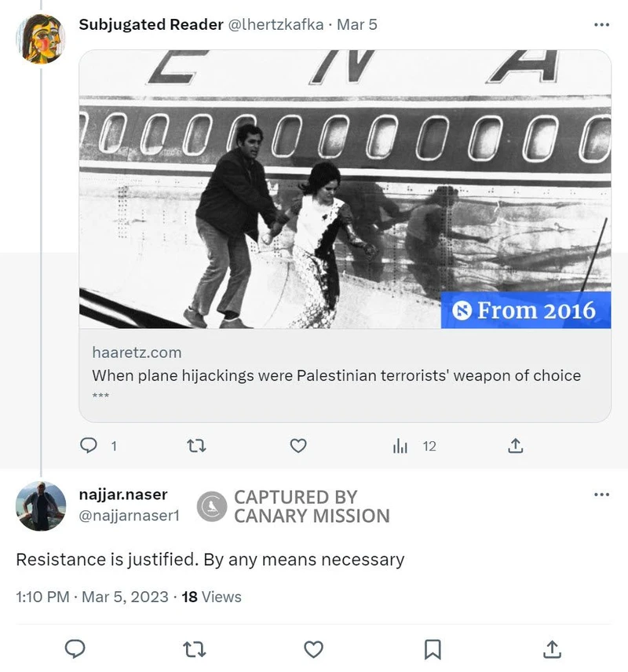Reply to the Subjugated Reader tweet
Screen dimensions: 628x672
(89, 446)
